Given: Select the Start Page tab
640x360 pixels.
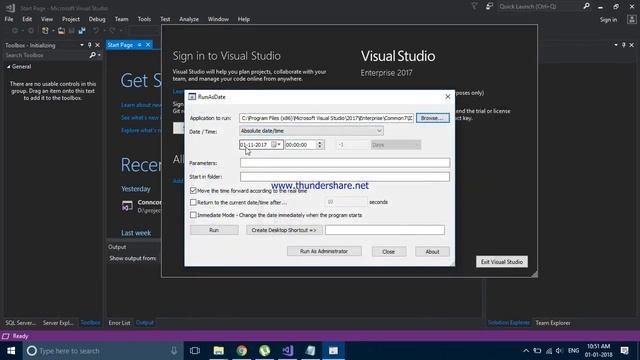Looking at the screenshot, I should coord(120,45).
